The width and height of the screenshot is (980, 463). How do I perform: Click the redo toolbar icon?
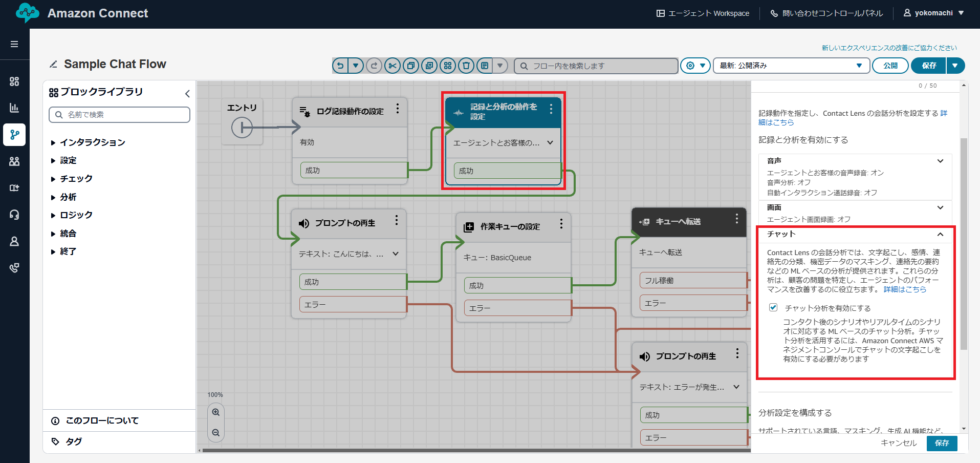374,66
